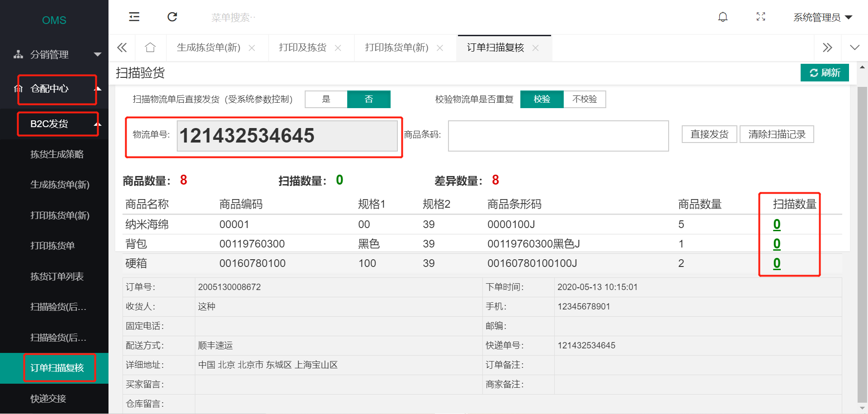Click the 扫描数量 column header
The image size is (868, 414).
pyautogui.click(x=794, y=204)
